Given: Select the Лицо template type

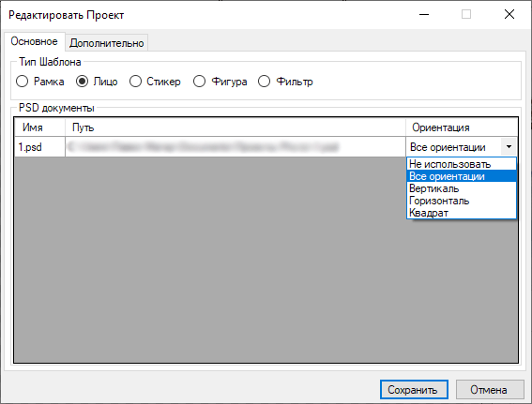Looking at the screenshot, I should coord(97,82).
